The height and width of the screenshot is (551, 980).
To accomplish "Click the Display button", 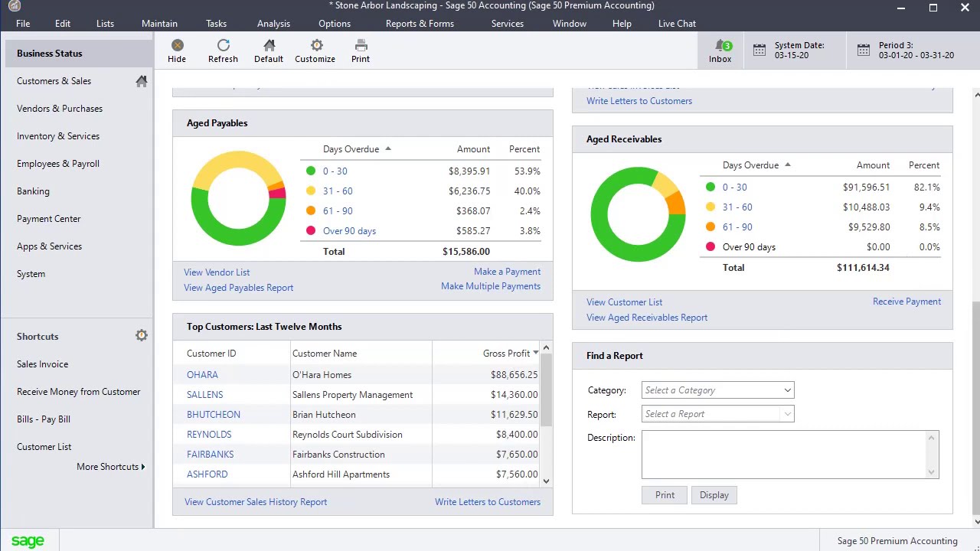I will coord(714,495).
